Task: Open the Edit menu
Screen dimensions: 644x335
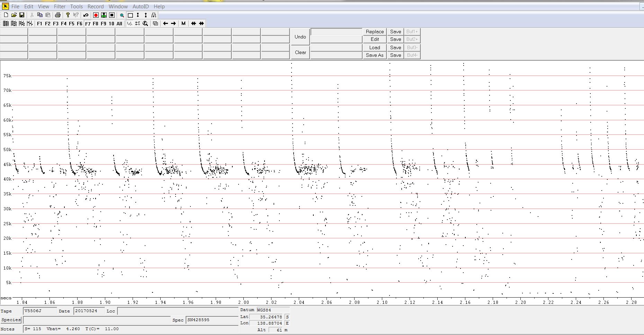Action: [x=29, y=6]
